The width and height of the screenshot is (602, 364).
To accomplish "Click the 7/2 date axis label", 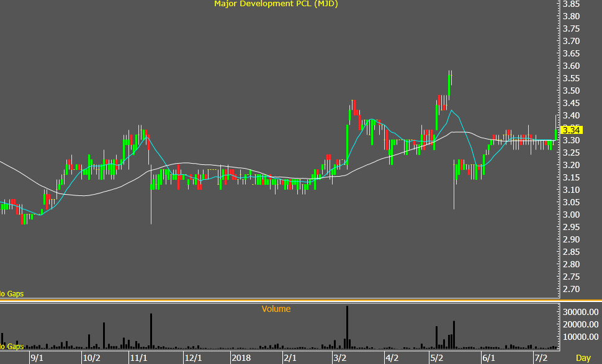I will (x=541, y=358).
